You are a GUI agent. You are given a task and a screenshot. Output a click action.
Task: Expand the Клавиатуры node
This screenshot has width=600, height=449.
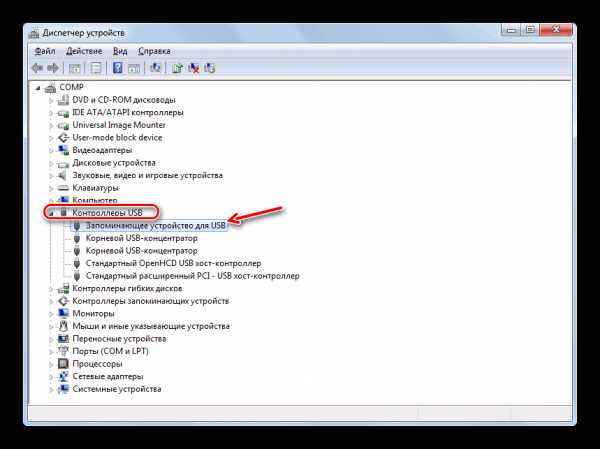click(x=51, y=188)
